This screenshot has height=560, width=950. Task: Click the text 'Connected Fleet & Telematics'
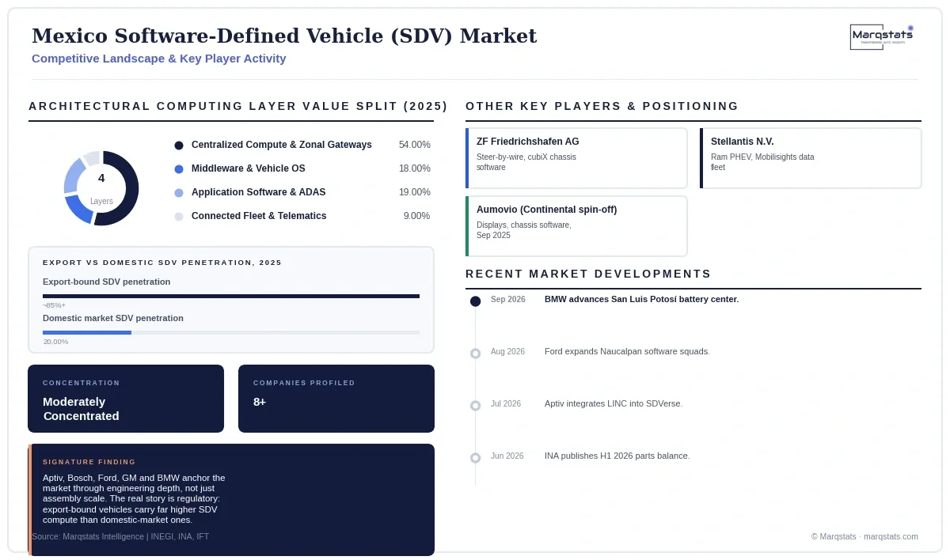(x=259, y=216)
